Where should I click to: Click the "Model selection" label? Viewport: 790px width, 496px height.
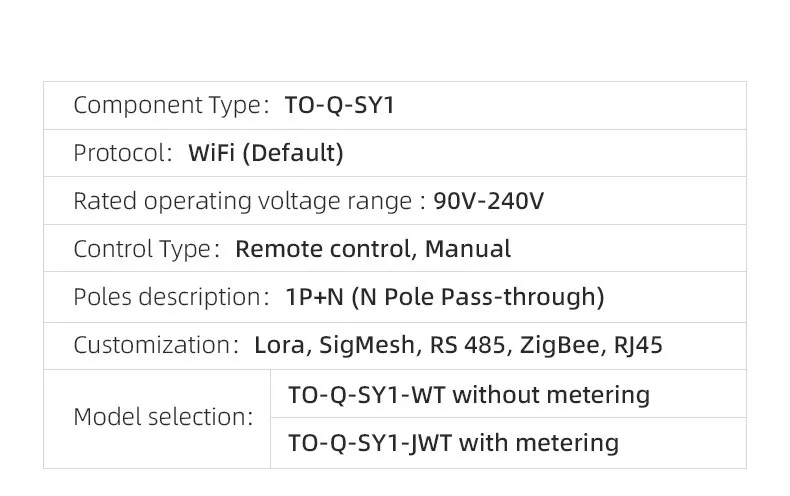[x=162, y=417]
